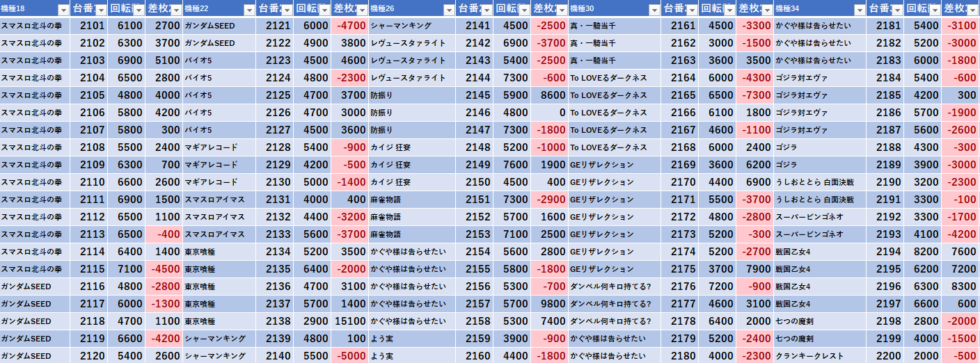Open the 機種34 column filter dropdown
The width and height of the screenshot is (980, 363).
click(860, 10)
